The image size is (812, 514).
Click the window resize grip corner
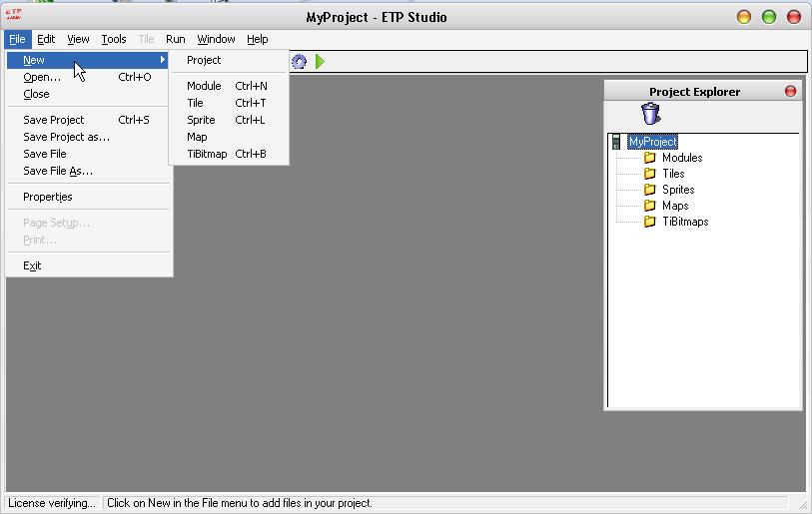802,504
